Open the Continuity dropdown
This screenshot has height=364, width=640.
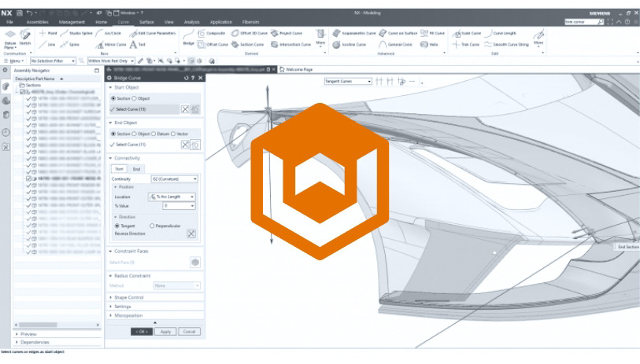tap(175, 179)
